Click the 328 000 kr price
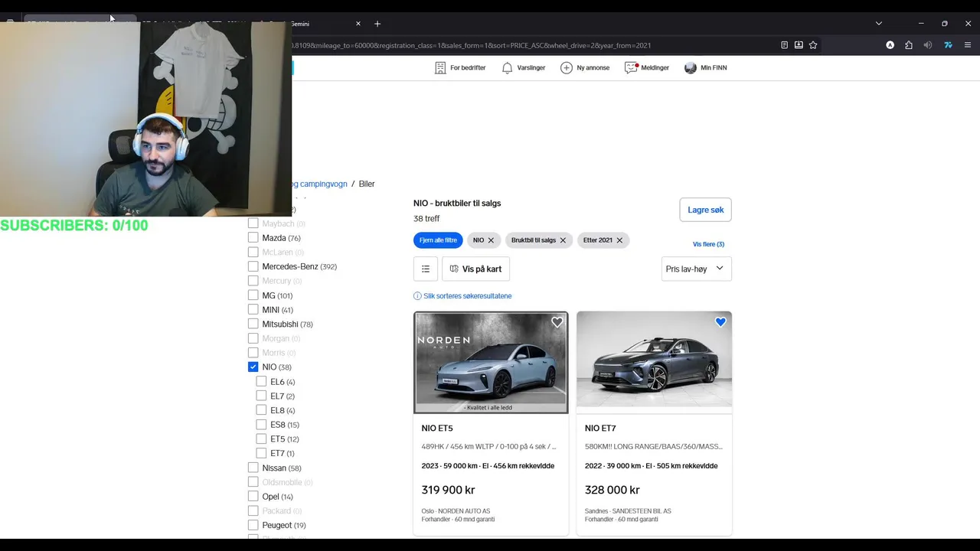The width and height of the screenshot is (980, 551). (x=612, y=490)
